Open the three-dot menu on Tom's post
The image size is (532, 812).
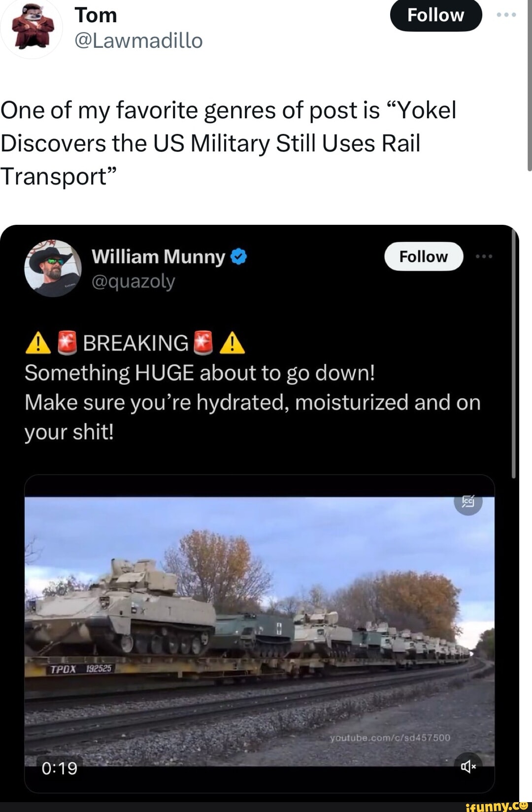[506, 15]
